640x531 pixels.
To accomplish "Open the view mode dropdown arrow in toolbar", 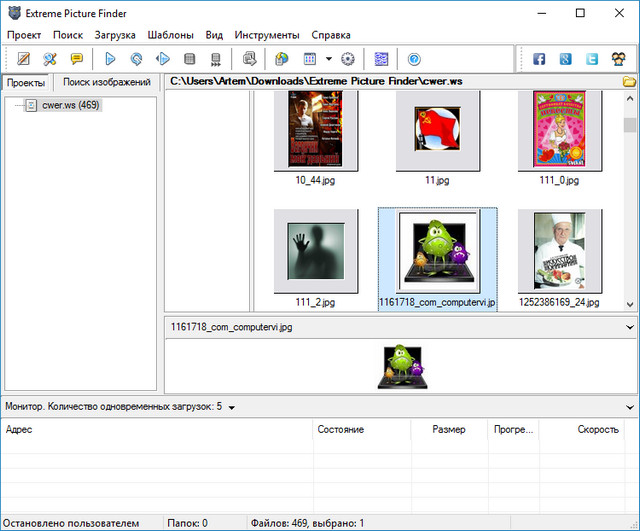I will coord(328,59).
